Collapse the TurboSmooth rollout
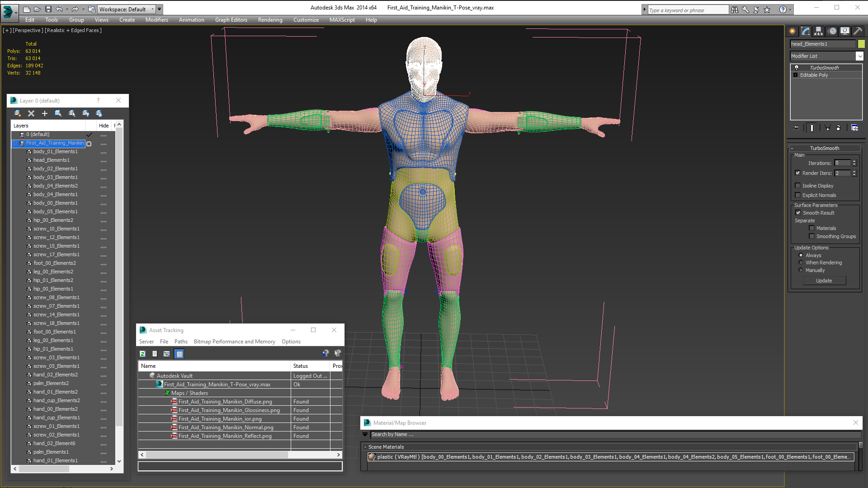868x488 pixels. click(x=792, y=148)
